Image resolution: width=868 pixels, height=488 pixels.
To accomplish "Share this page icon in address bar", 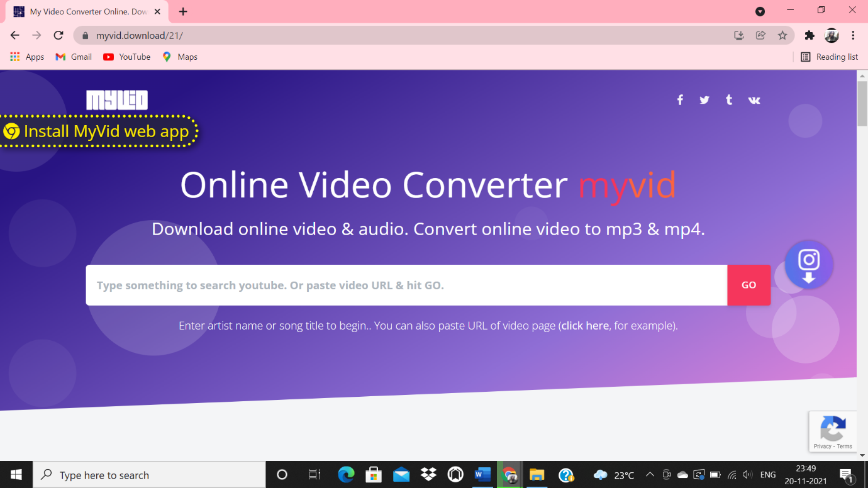I will 760,35.
